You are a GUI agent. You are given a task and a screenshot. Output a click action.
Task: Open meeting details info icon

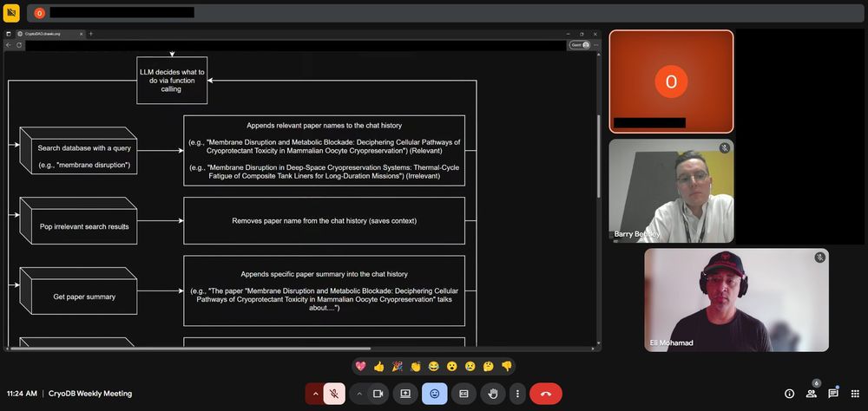[789, 394]
